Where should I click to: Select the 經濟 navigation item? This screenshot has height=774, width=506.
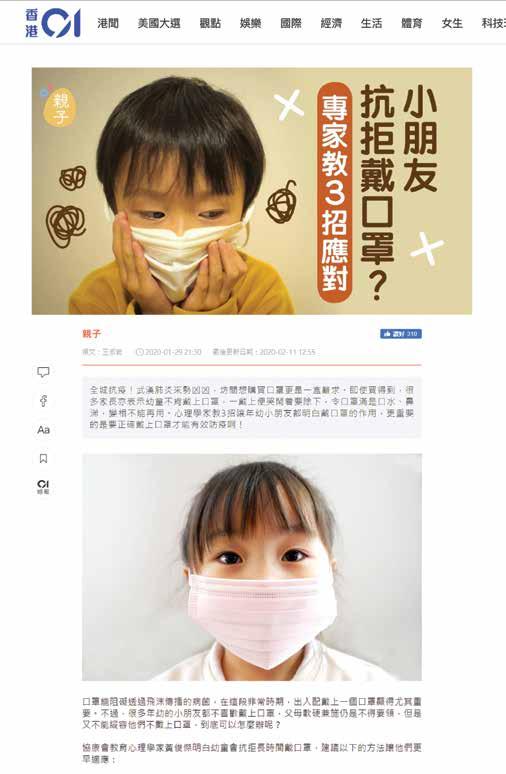pos(331,23)
